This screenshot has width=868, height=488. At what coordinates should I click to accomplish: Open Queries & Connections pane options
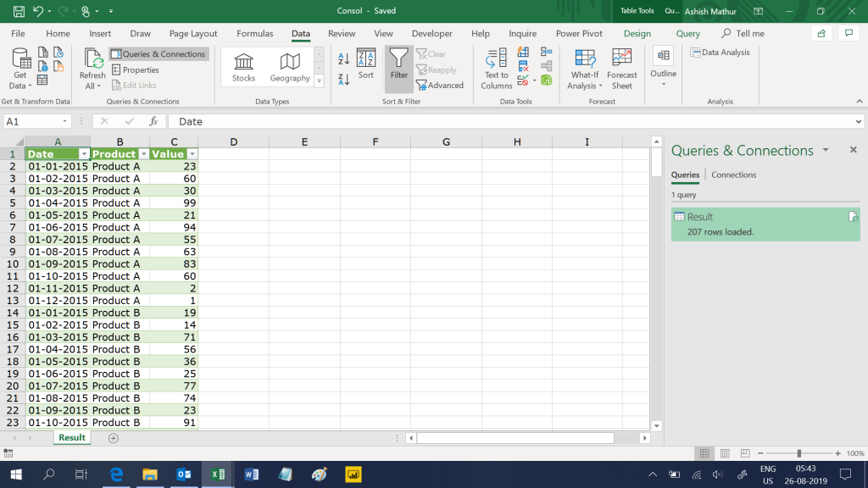(826, 150)
